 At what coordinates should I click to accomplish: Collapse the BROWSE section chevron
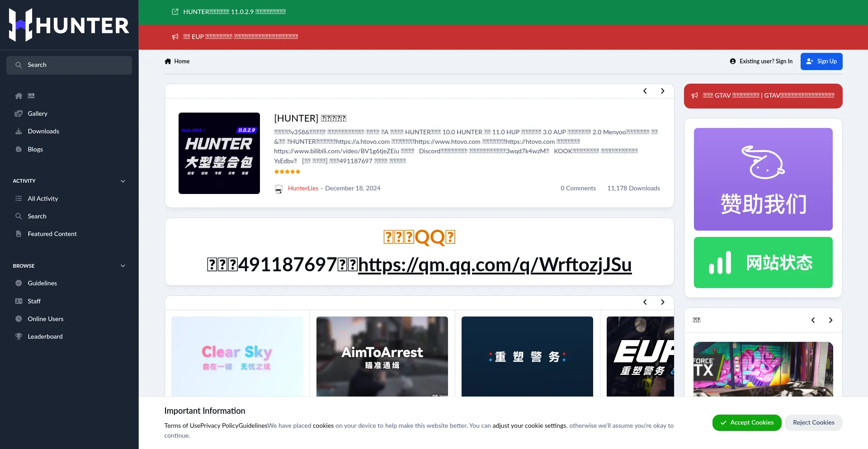(x=123, y=266)
